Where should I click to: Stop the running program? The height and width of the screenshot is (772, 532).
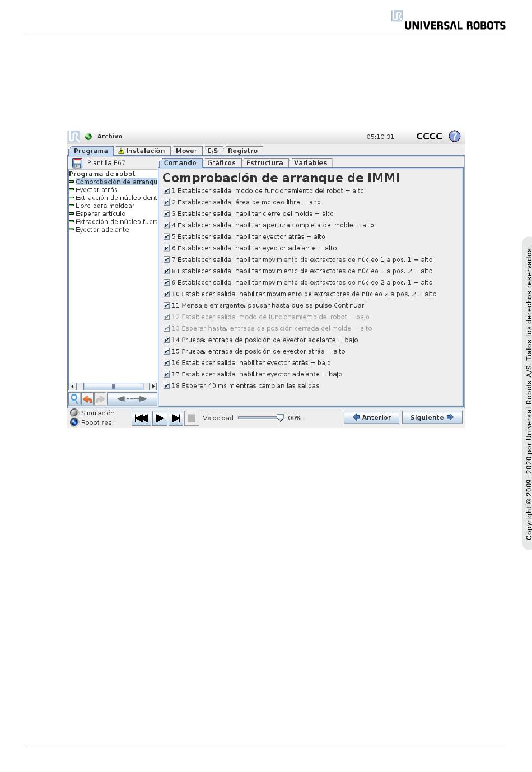tap(192, 418)
